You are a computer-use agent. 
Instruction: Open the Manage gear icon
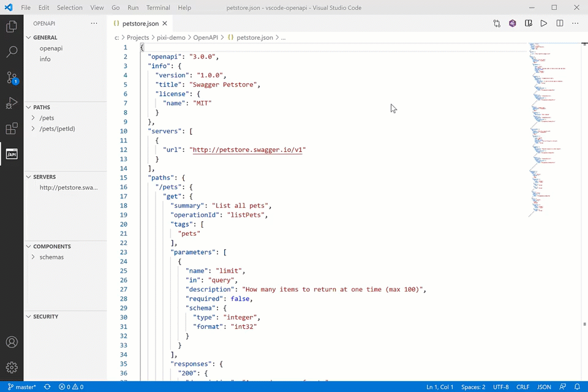click(12, 367)
